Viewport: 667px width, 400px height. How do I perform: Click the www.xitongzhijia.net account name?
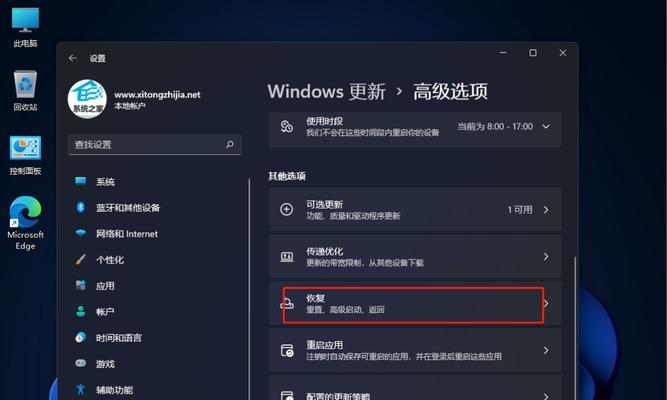tap(157, 94)
